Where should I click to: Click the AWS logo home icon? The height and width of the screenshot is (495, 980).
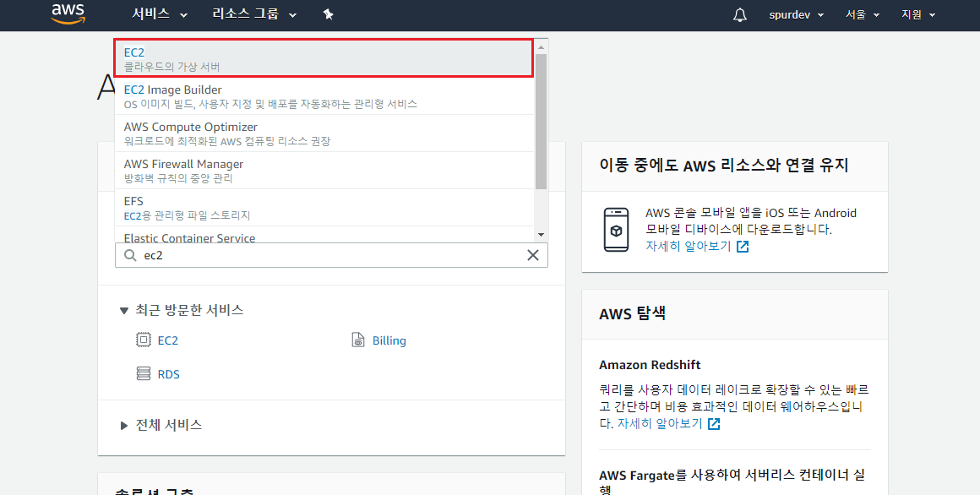point(68,14)
